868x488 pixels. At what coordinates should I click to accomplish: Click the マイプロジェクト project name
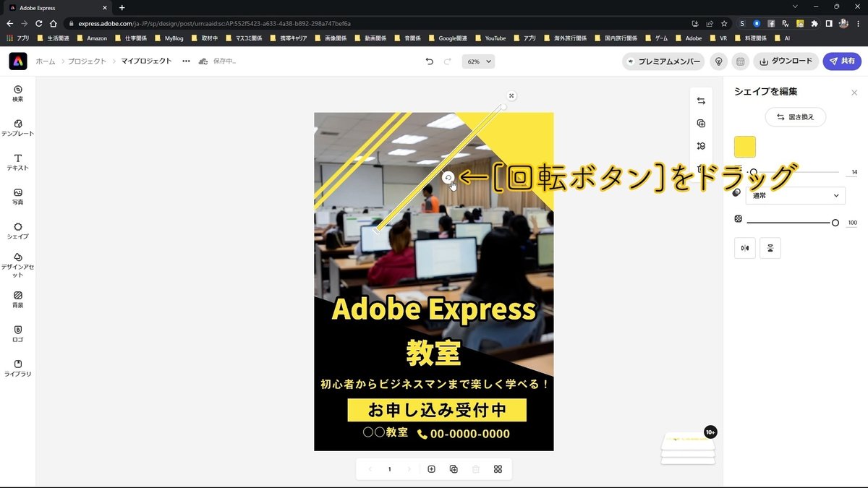point(146,61)
